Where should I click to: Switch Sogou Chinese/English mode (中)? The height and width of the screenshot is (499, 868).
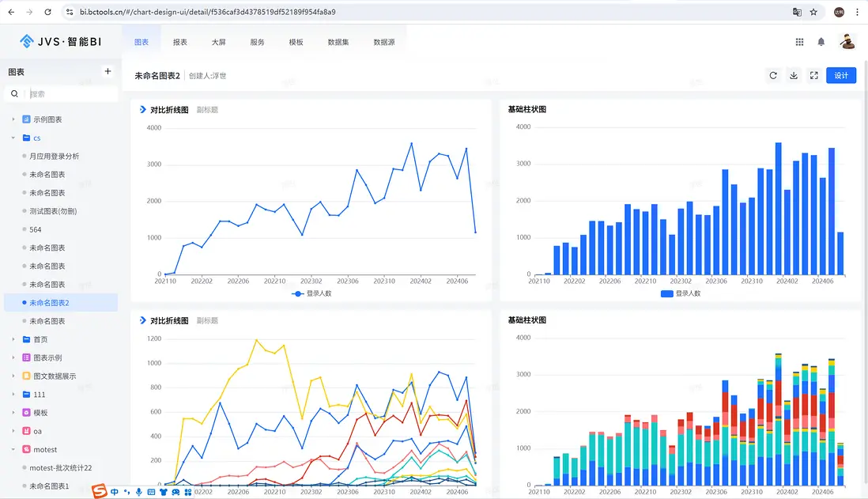pos(115,492)
